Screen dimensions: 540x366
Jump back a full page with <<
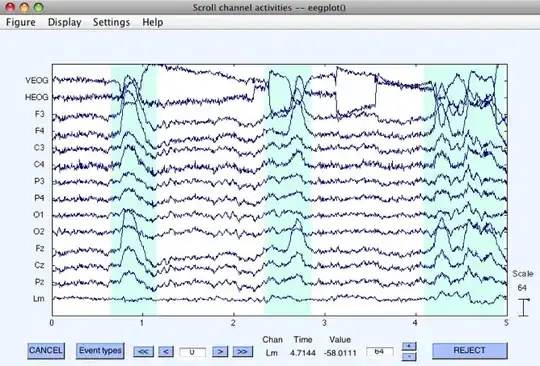[x=143, y=352]
